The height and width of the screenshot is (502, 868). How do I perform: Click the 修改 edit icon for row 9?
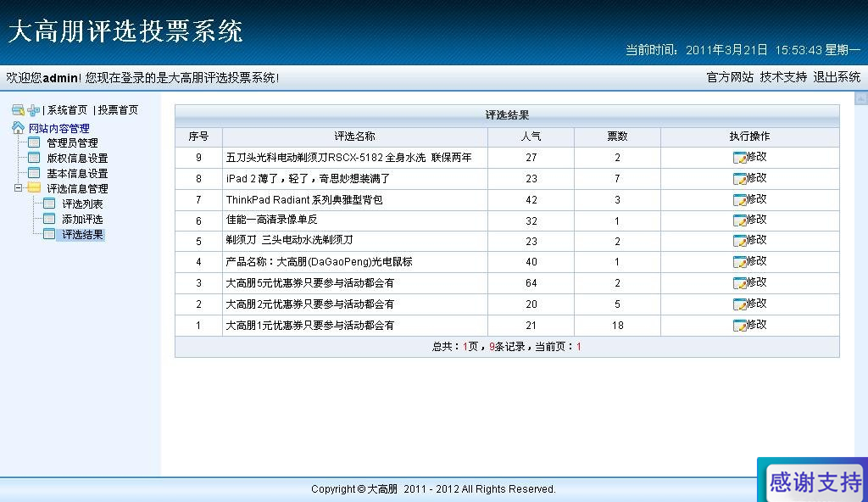click(739, 158)
